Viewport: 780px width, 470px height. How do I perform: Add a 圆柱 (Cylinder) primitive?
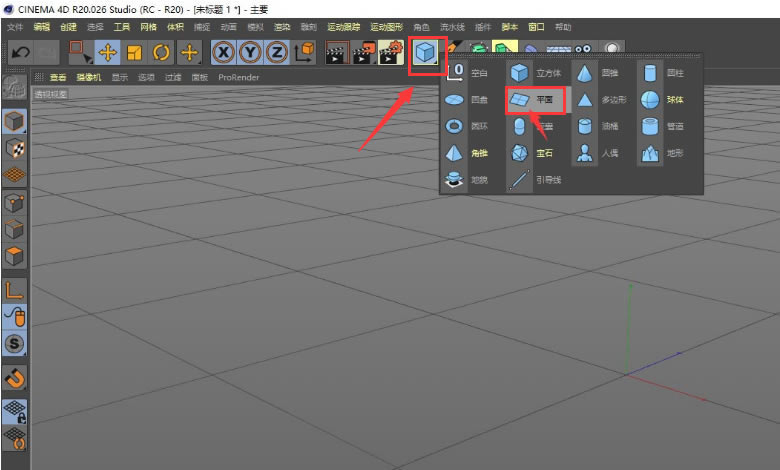[x=664, y=73]
